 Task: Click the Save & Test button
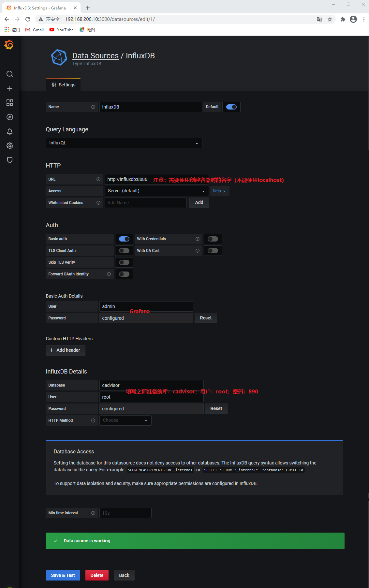click(63, 575)
